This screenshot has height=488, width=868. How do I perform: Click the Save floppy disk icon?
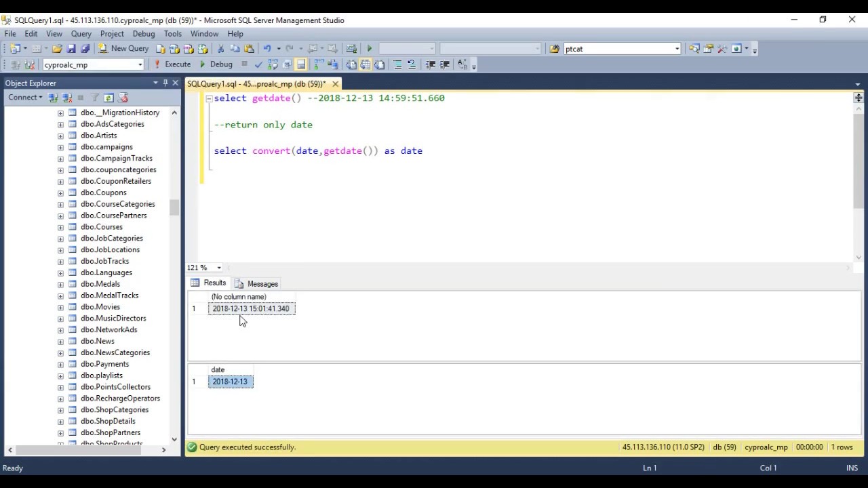tap(71, 49)
